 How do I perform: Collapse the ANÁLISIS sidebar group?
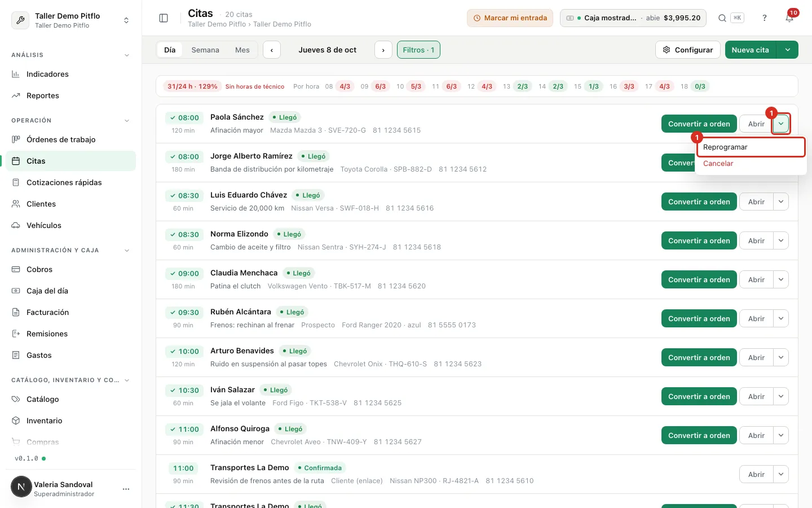127,55
